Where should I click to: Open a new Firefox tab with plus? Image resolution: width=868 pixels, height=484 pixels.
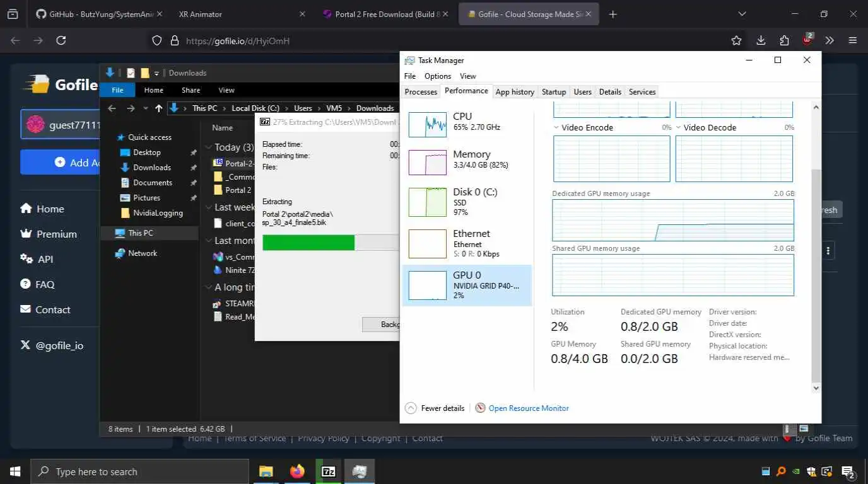coord(613,14)
